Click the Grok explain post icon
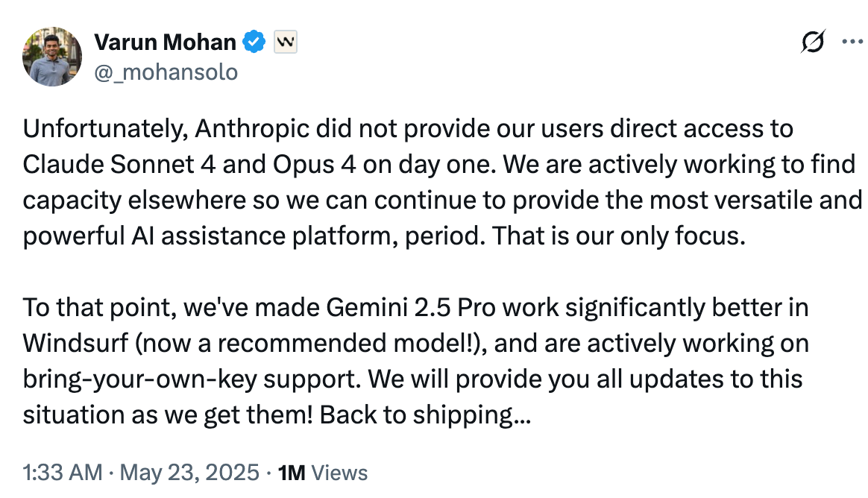Image resolution: width=868 pixels, height=498 pixels. tap(814, 42)
